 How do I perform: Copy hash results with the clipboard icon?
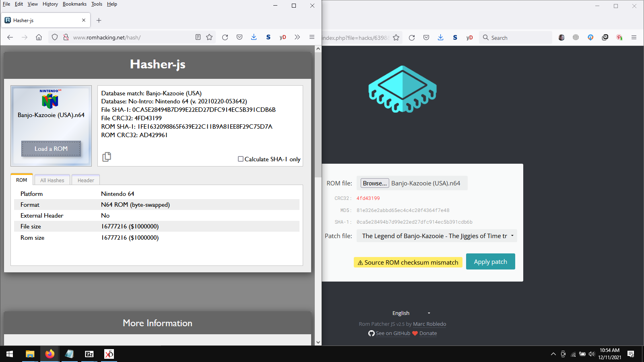[107, 157]
